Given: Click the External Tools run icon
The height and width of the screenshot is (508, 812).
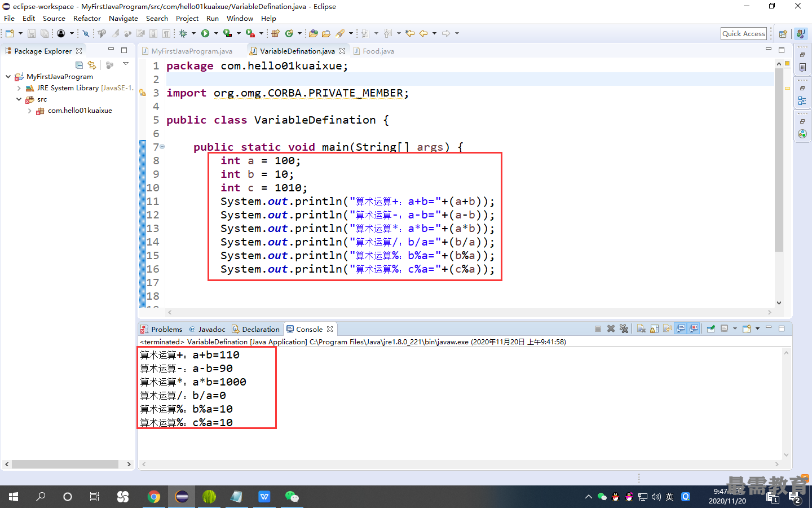Looking at the screenshot, I should 250,33.
